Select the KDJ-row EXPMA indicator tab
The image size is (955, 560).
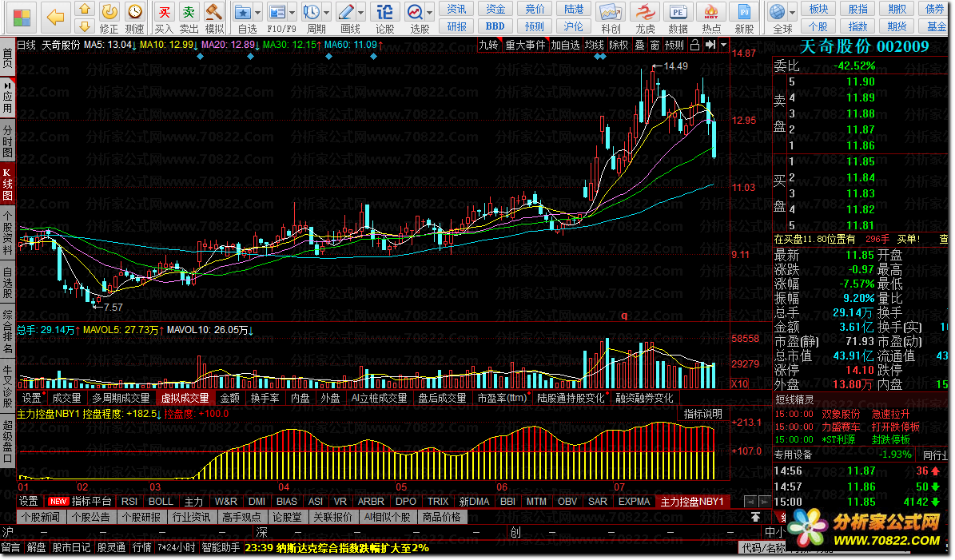click(x=634, y=502)
